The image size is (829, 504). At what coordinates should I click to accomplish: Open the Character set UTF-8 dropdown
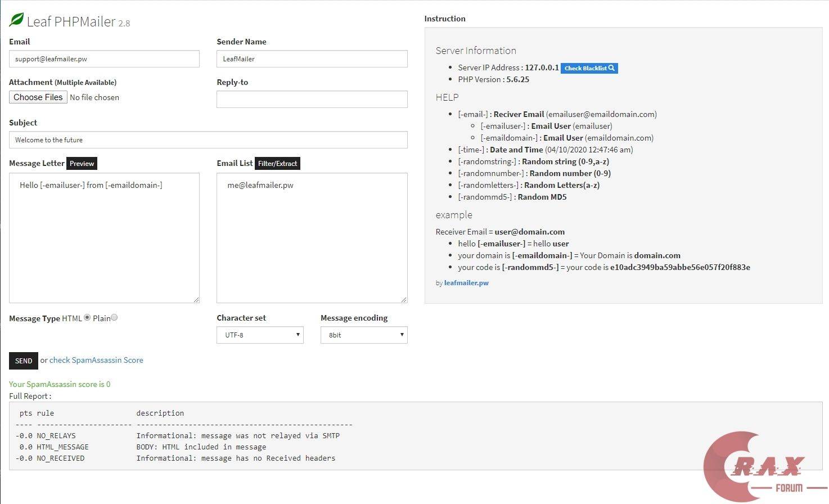[260, 335]
